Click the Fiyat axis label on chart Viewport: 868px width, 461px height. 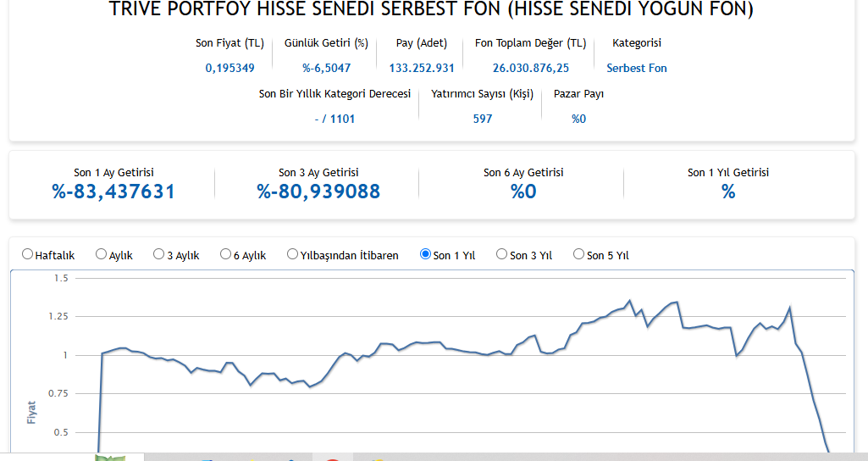click(31, 413)
